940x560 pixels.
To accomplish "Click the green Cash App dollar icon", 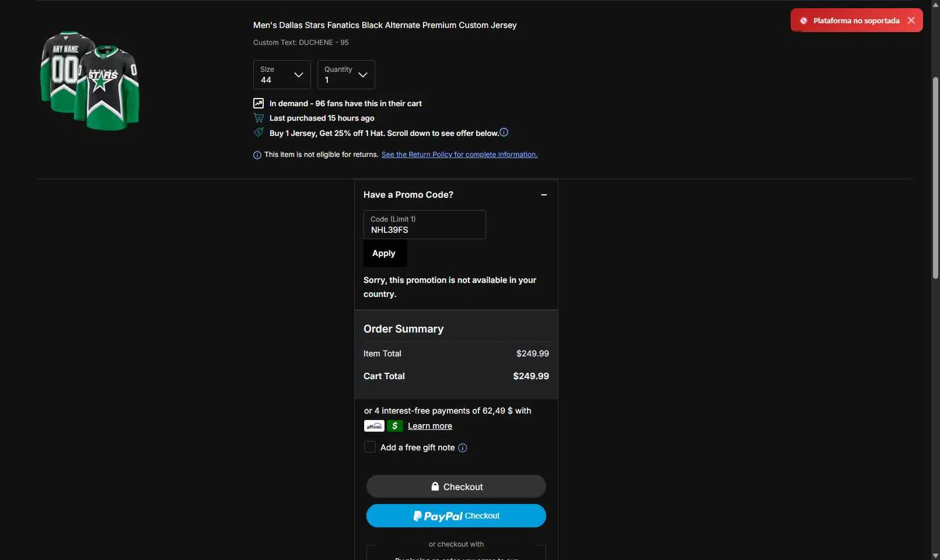I will 395,426.
